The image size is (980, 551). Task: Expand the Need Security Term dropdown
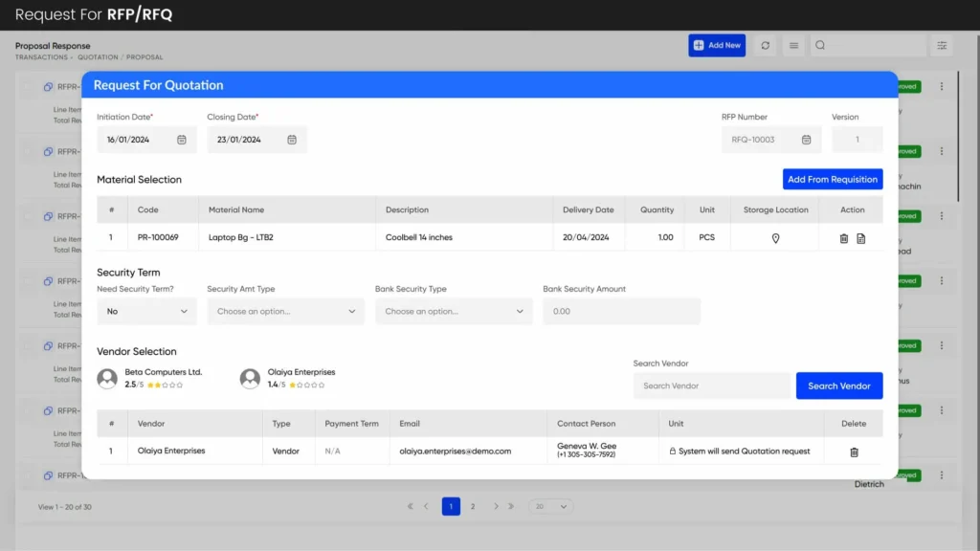coord(146,312)
